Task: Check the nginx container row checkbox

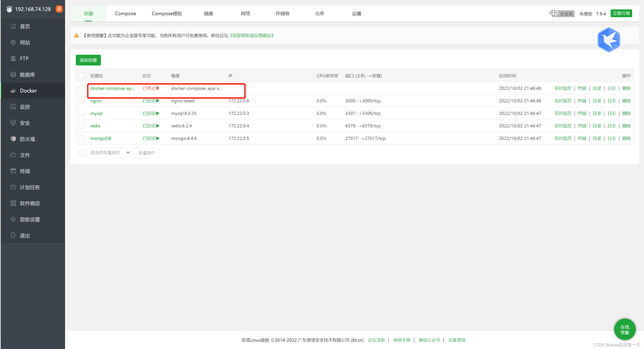Action: pyautogui.click(x=82, y=100)
